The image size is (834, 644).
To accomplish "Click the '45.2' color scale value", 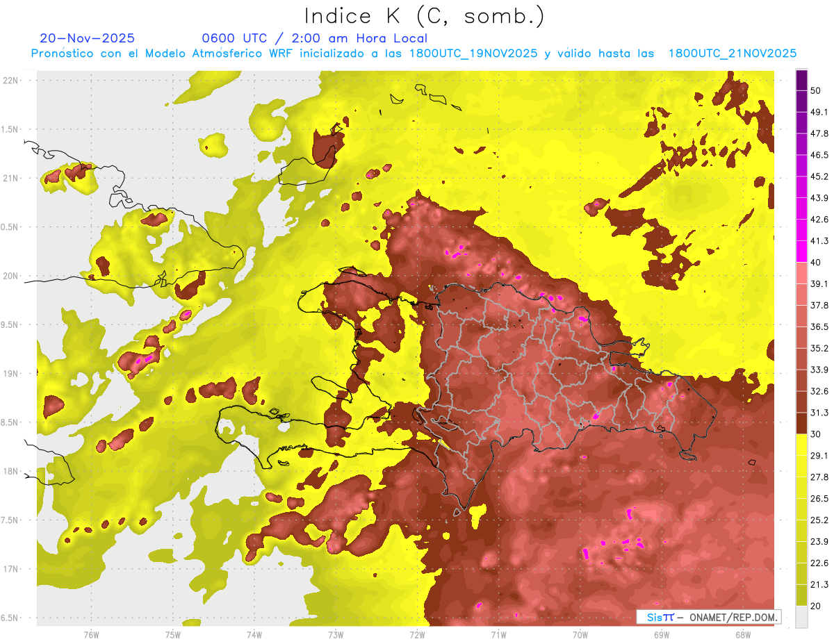I will coord(819,176).
